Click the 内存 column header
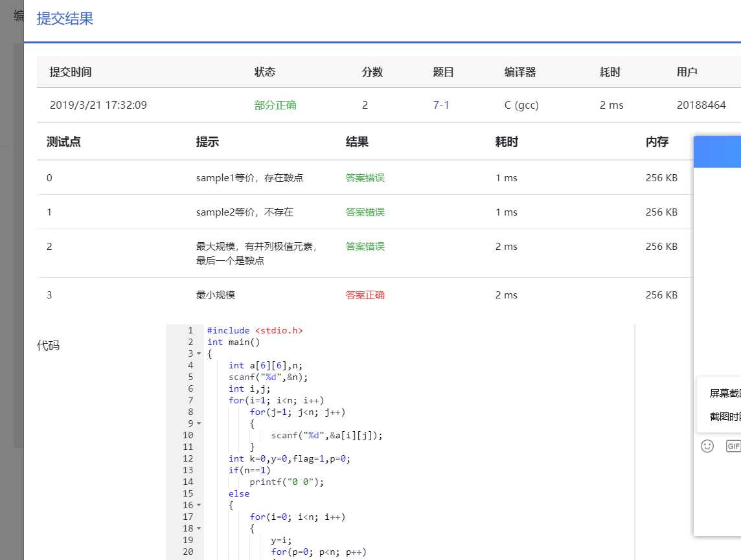Screen dimensions: 741x560 (657, 142)
